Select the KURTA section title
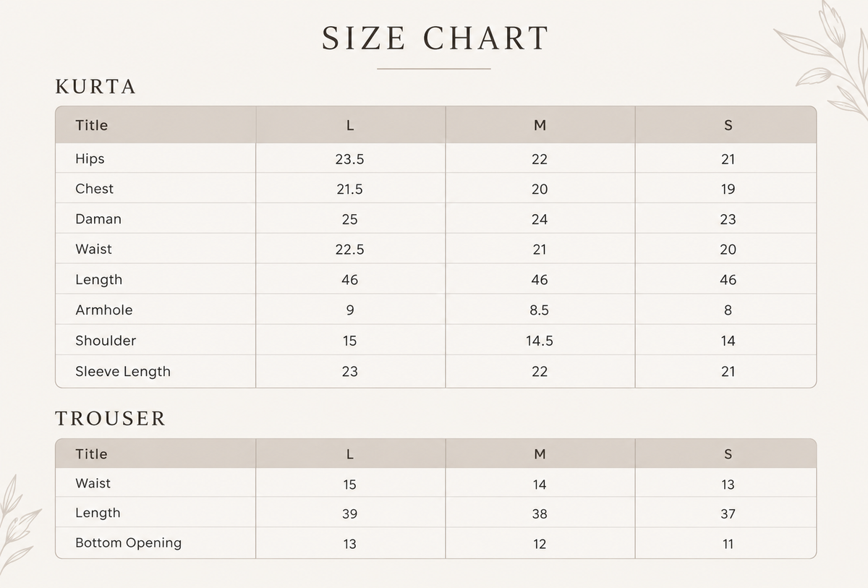868x588 pixels. (x=95, y=87)
